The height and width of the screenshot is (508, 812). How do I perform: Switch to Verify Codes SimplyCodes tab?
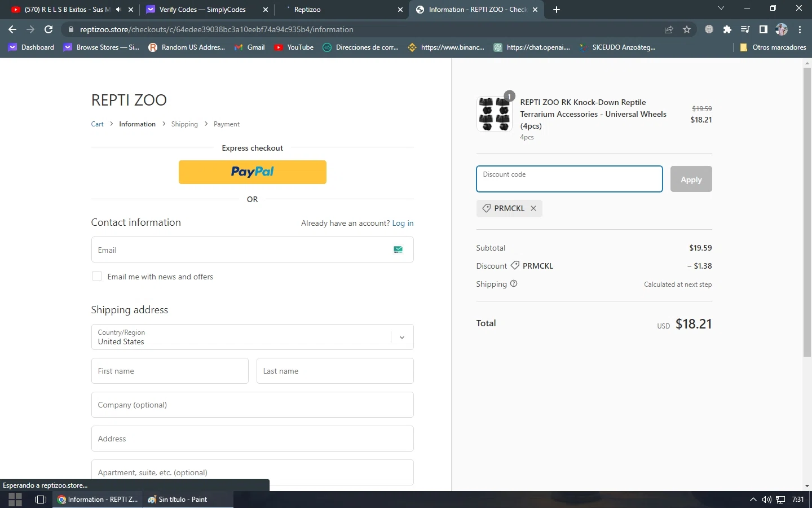pos(202,10)
